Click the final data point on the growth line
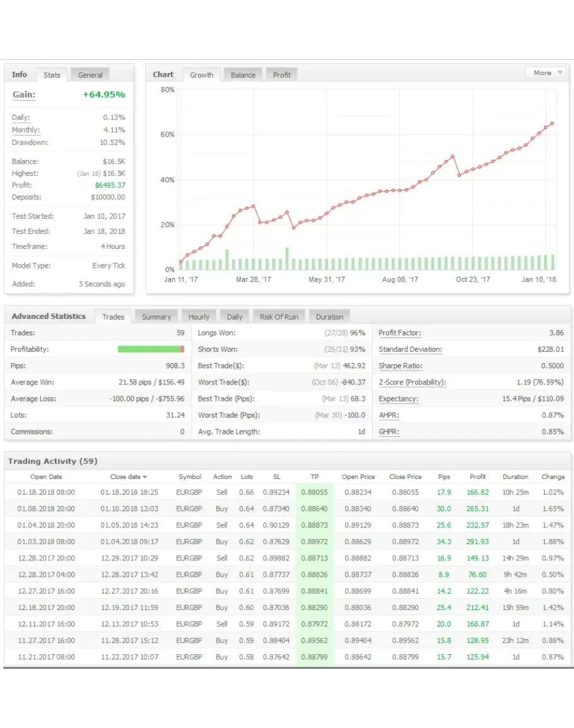 [552, 124]
